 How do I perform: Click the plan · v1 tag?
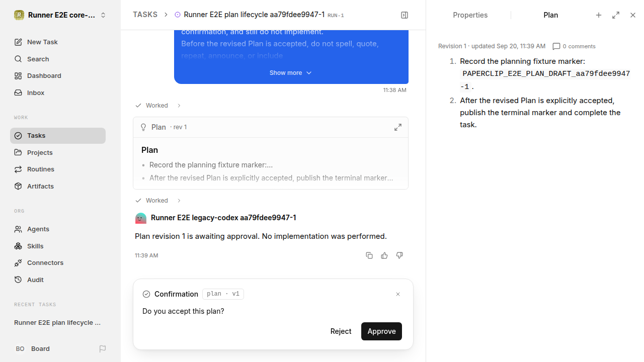pyautogui.click(x=223, y=294)
